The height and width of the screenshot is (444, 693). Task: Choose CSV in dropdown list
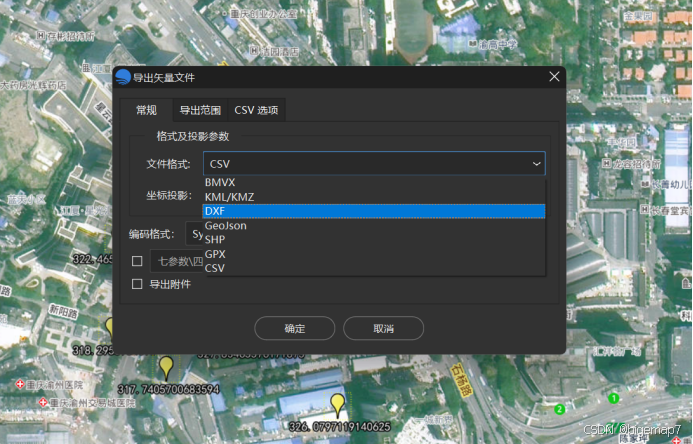click(373, 268)
